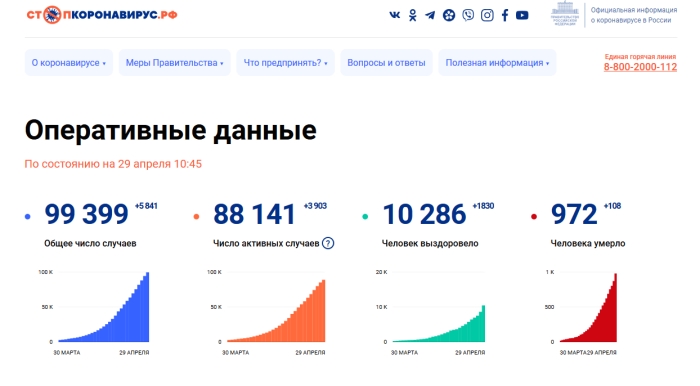The width and height of the screenshot is (700, 386).
Task: Expand the Что предпринять? dropdown menu
Action: pos(285,63)
